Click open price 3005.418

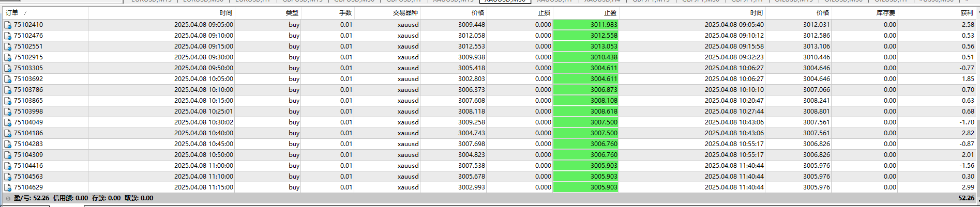coord(472,68)
